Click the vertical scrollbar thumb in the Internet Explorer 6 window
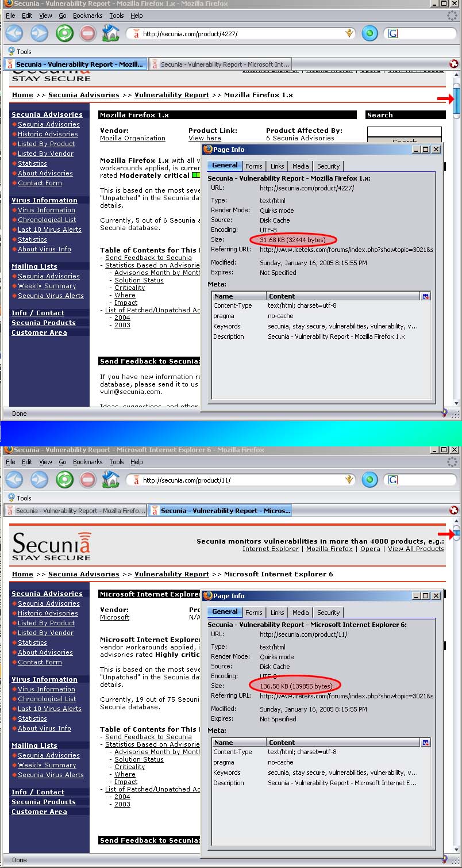This screenshot has height=868, width=462. point(456,534)
